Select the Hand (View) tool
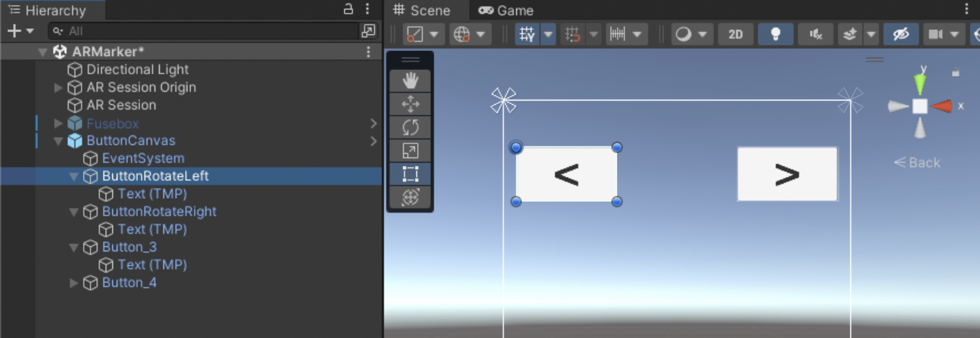This screenshot has height=338, width=980. 411,80
